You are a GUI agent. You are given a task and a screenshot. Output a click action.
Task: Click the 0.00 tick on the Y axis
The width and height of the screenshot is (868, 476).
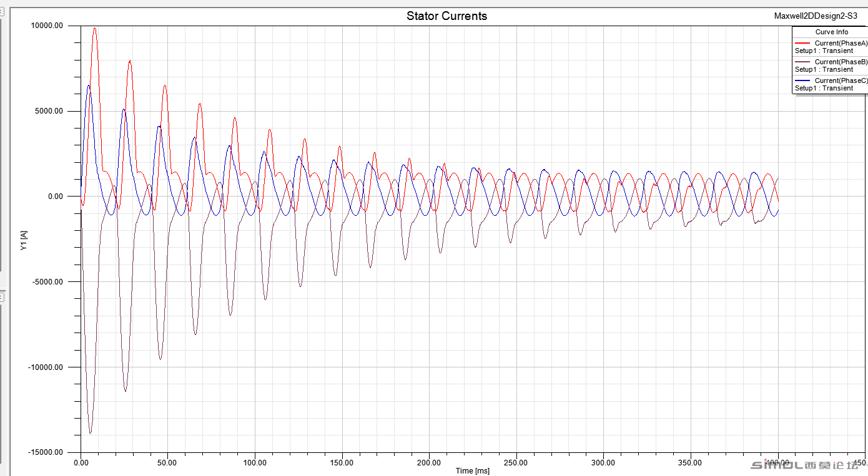tap(56, 196)
